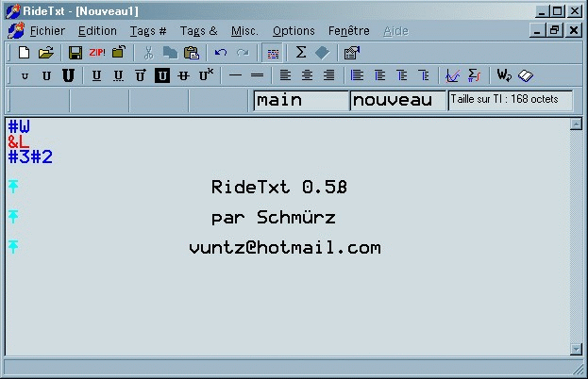Click the 'par Schmürz' text line
Image resolution: width=588 pixels, height=379 pixels.
coord(274,217)
